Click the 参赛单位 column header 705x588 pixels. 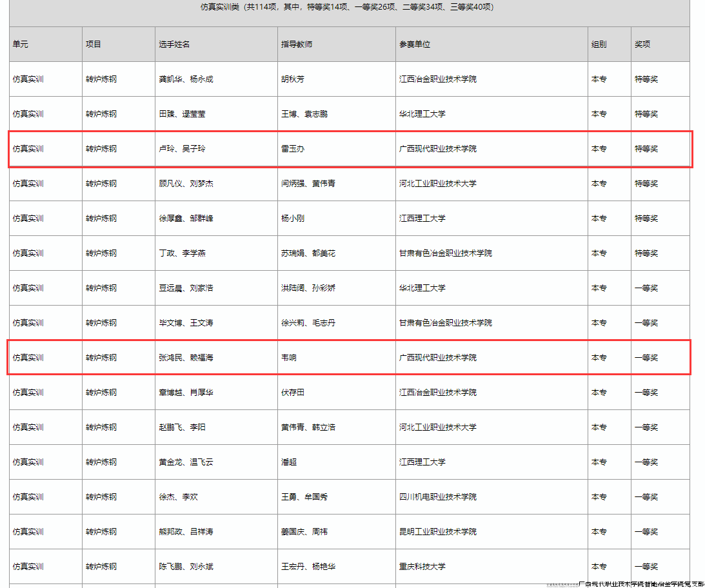pos(415,44)
